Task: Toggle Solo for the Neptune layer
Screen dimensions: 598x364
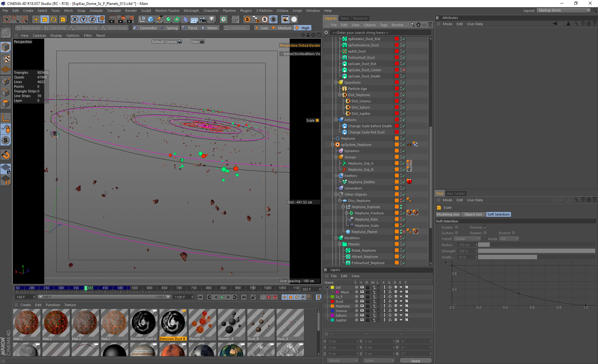Action: click(356, 306)
